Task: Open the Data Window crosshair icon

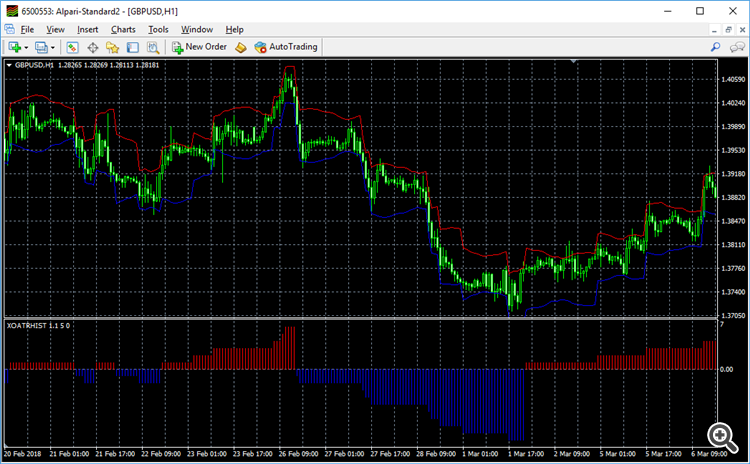Action: tap(93, 47)
